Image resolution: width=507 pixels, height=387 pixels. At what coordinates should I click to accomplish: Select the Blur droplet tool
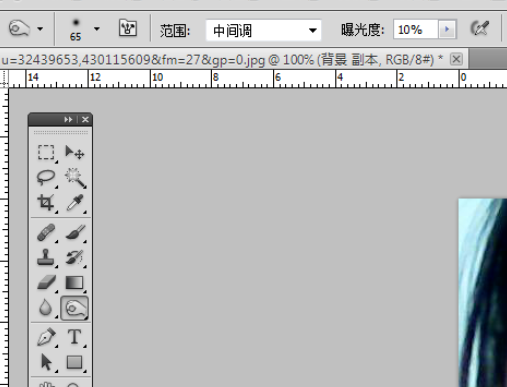(46, 307)
